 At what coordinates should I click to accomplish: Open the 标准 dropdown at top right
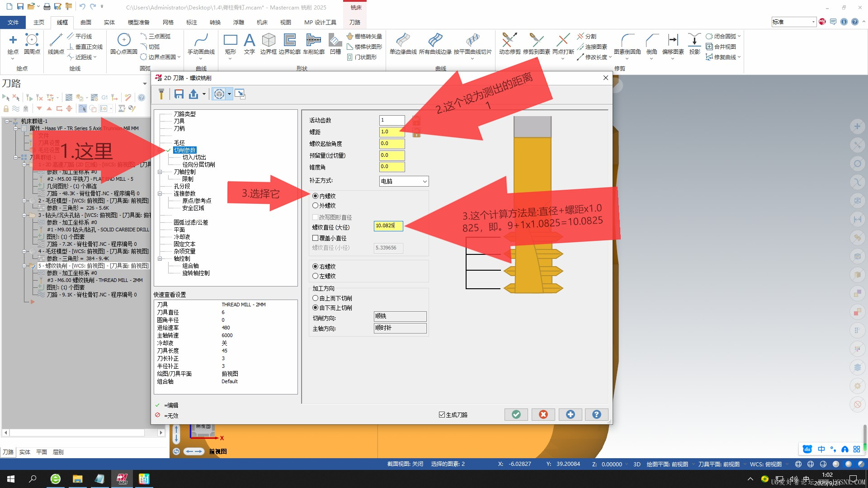coord(813,22)
